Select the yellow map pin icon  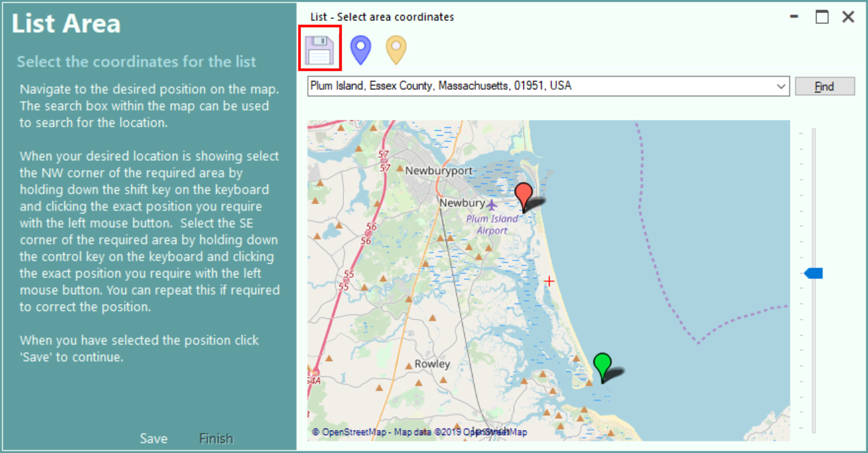point(396,50)
